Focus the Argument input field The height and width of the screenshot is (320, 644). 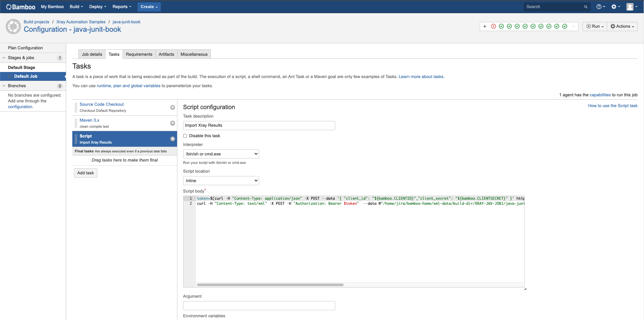point(259,306)
